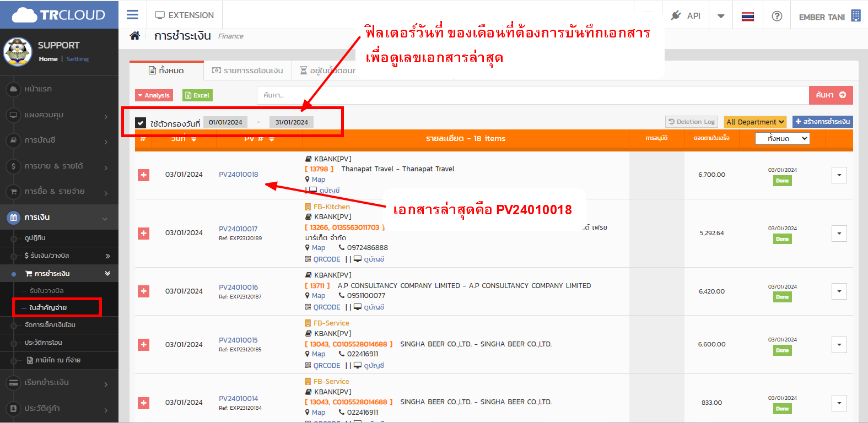Collapse การชำระเงิน submenu

(59, 274)
